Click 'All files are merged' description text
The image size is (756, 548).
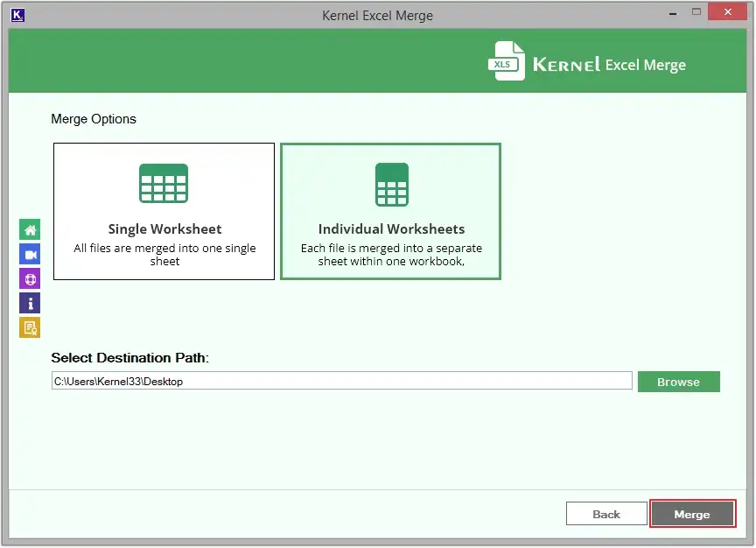pos(164,255)
